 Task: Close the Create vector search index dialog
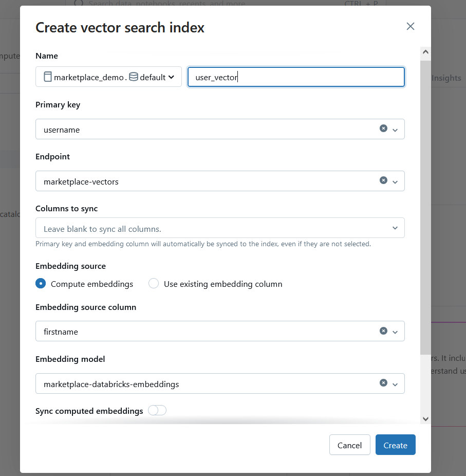[x=410, y=27]
